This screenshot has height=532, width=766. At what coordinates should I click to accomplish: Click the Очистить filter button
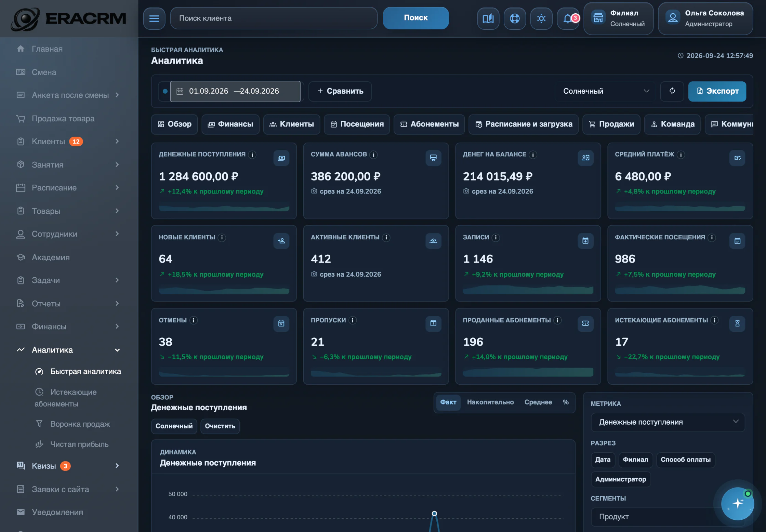pyautogui.click(x=220, y=426)
